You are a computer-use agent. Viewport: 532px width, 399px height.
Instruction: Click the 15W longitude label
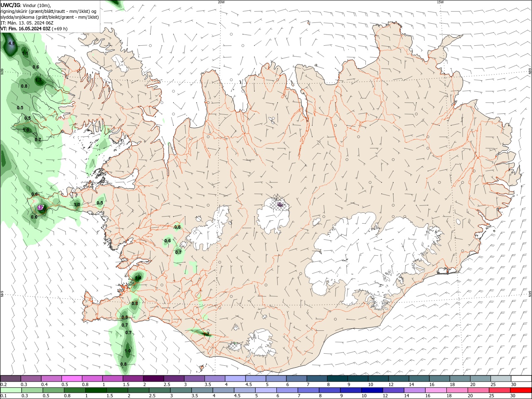[440, 2]
